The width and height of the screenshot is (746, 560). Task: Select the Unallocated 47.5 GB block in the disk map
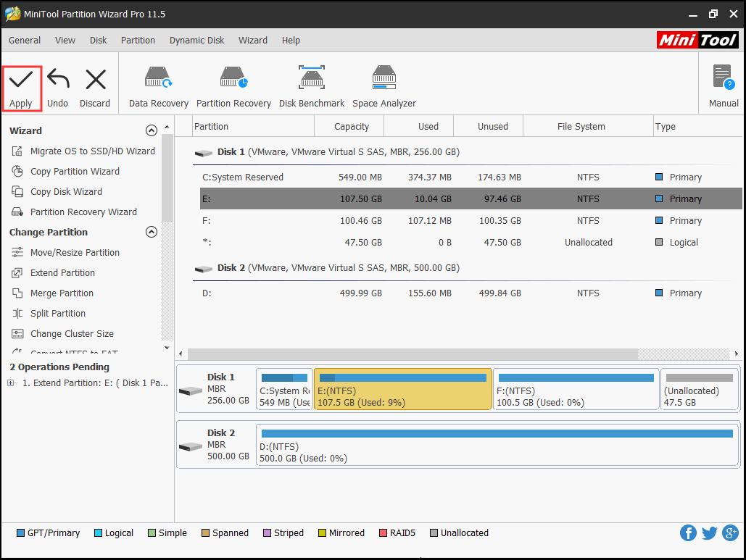tap(699, 389)
